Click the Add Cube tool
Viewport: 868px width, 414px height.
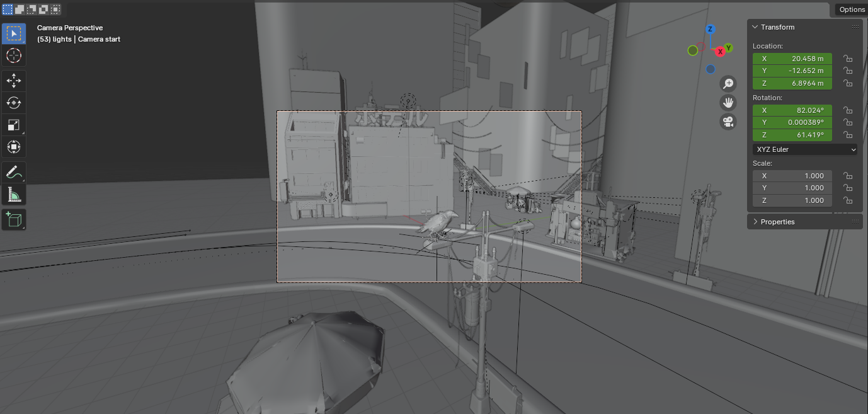[14, 219]
